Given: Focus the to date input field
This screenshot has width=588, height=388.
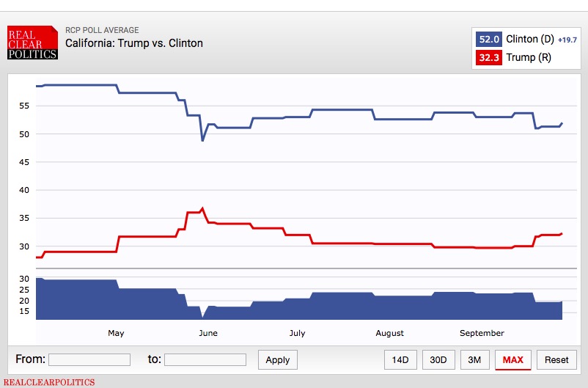Looking at the screenshot, I should 205,359.
